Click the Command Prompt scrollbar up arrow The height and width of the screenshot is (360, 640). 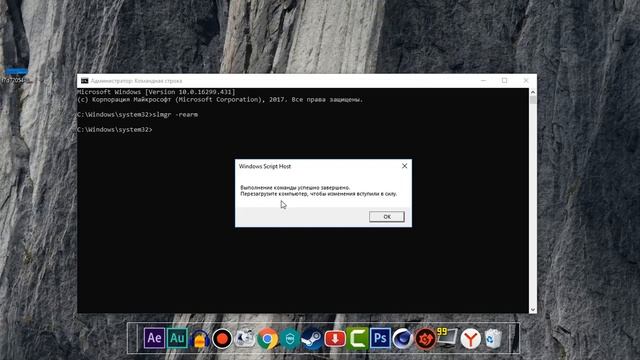pos(533,92)
